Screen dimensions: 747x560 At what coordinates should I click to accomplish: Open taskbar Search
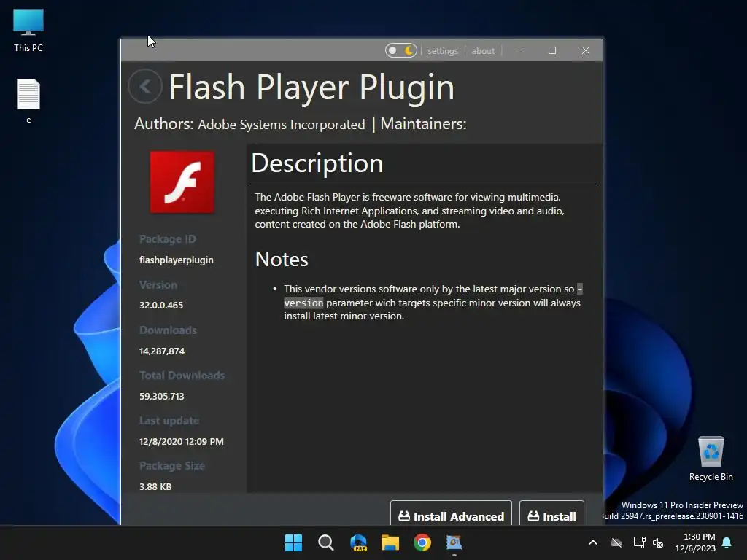326,542
